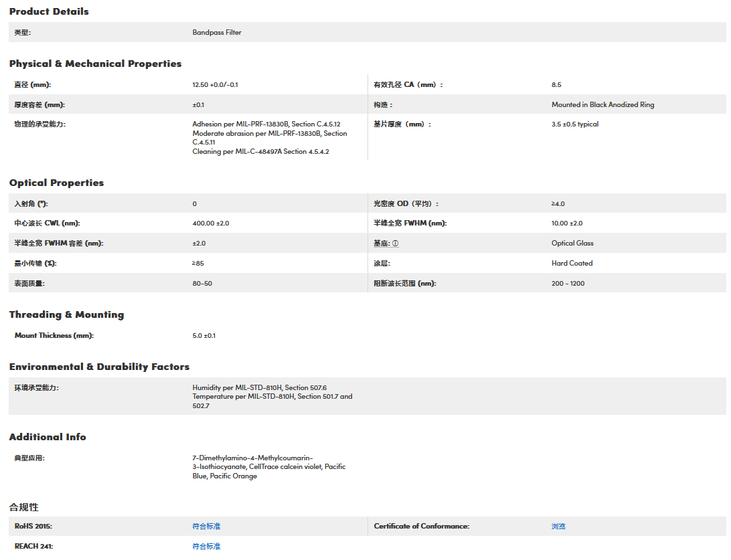Open the RoHS 2015 符合标准 link
Image resolution: width=731 pixels, height=560 pixels.
pos(206,527)
